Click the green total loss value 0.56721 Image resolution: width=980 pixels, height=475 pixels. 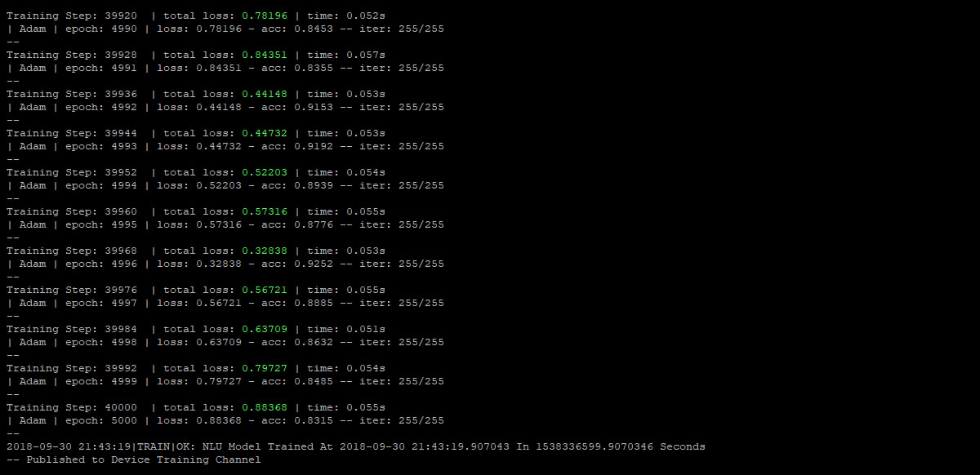point(265,290)
